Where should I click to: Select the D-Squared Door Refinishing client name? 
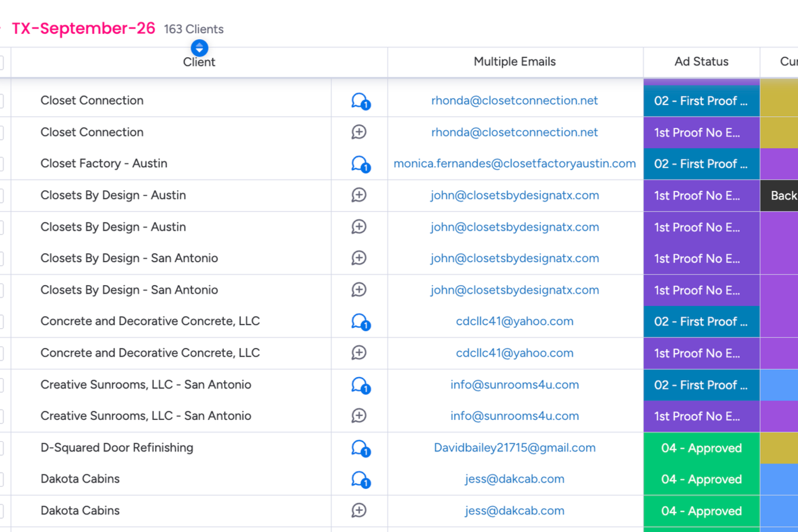pyautogui.click(x=117, y=447)
